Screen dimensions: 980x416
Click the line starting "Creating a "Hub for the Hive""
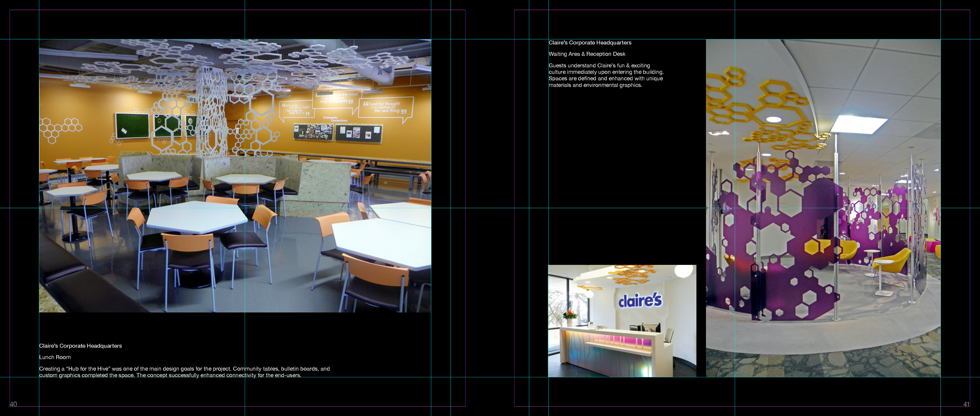(x=185, y=369)
